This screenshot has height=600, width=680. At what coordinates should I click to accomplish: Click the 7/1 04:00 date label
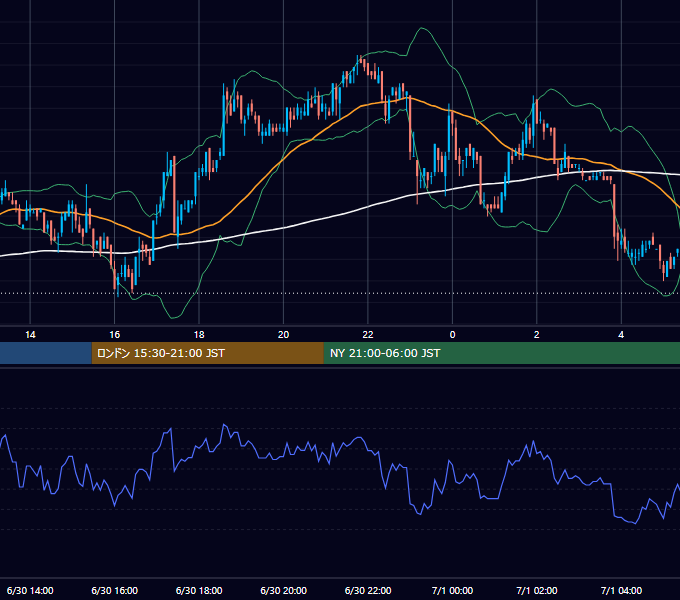click(621, 590)
